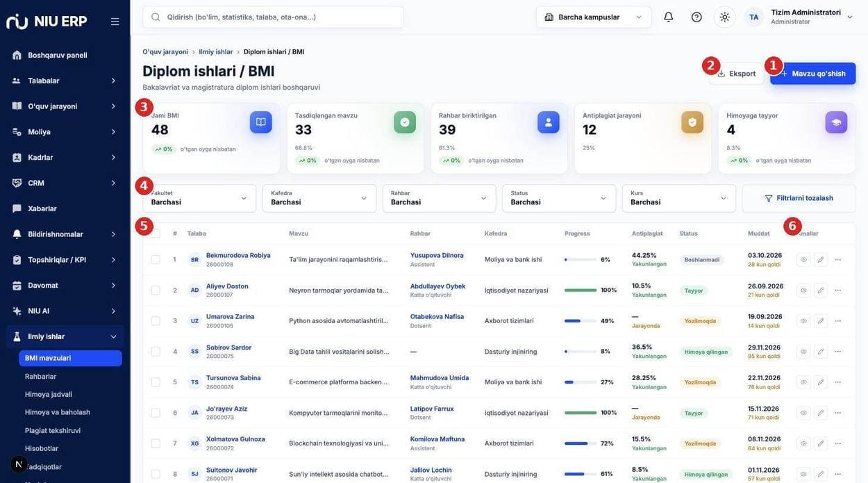Click the Himoyaga tayyor graduation cap icon
868x483 pixels.
point(836,122)
